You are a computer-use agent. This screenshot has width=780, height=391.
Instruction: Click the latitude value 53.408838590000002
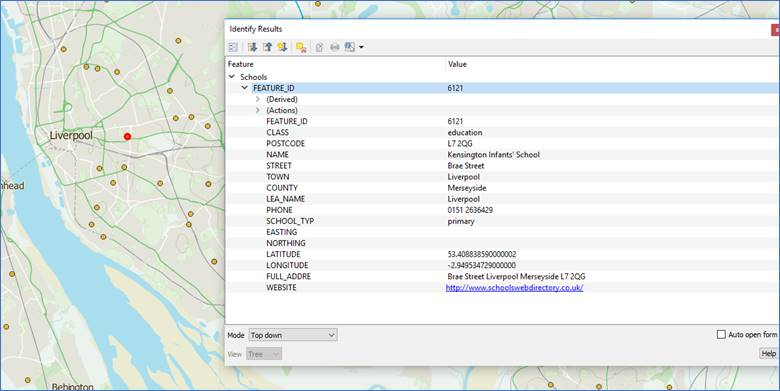click(x=482, y=254)
